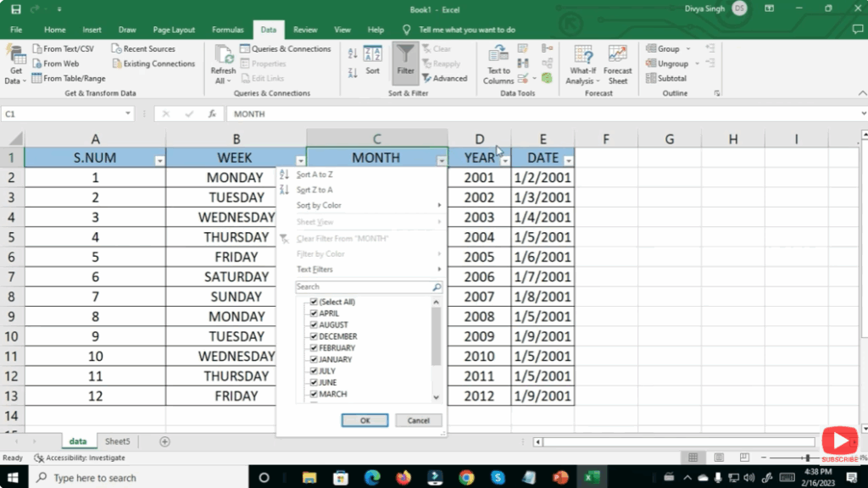
Task: Select Sort A to Z menu option
Action: (x=314, y=175)
